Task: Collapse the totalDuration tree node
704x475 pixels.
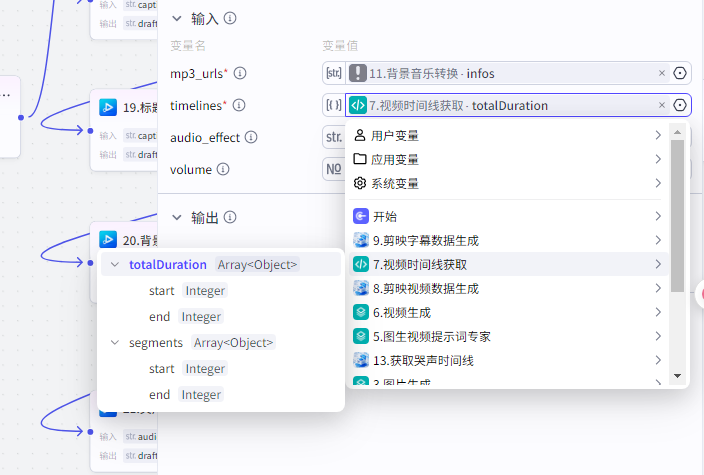Action: point(114,265)
